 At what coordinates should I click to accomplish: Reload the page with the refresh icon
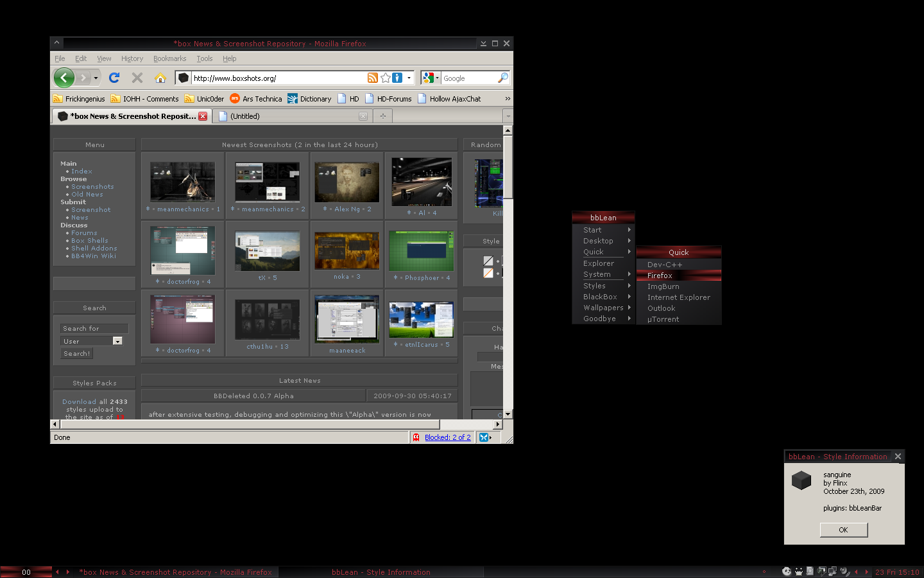pyautogui.click(x=114, y=78)
